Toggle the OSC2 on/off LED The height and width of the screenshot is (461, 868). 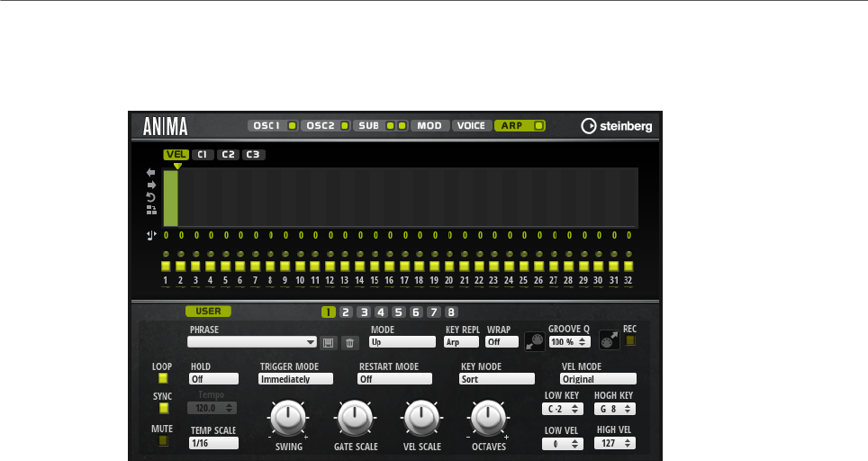344,126
